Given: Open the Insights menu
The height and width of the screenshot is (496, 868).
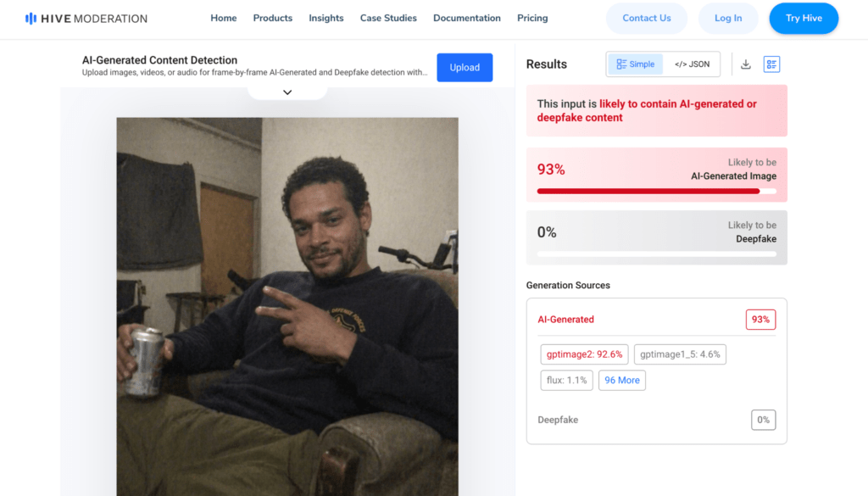Looking at the screenshot, I should pyautogui.click(x=326, y=18).
